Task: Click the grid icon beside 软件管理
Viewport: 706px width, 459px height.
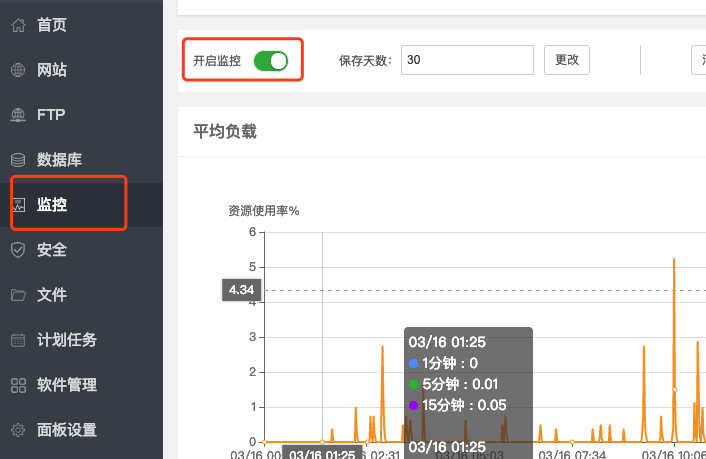Action: (18, 385)
